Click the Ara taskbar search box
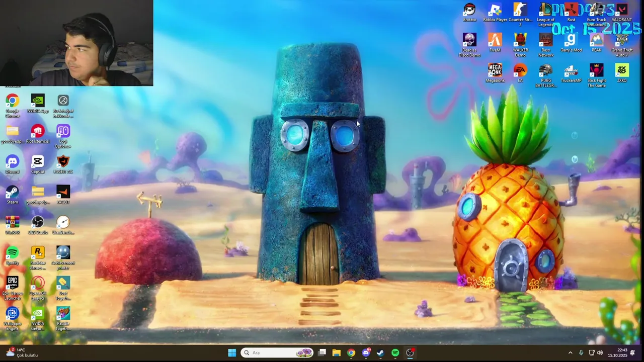 click(277, 352)
